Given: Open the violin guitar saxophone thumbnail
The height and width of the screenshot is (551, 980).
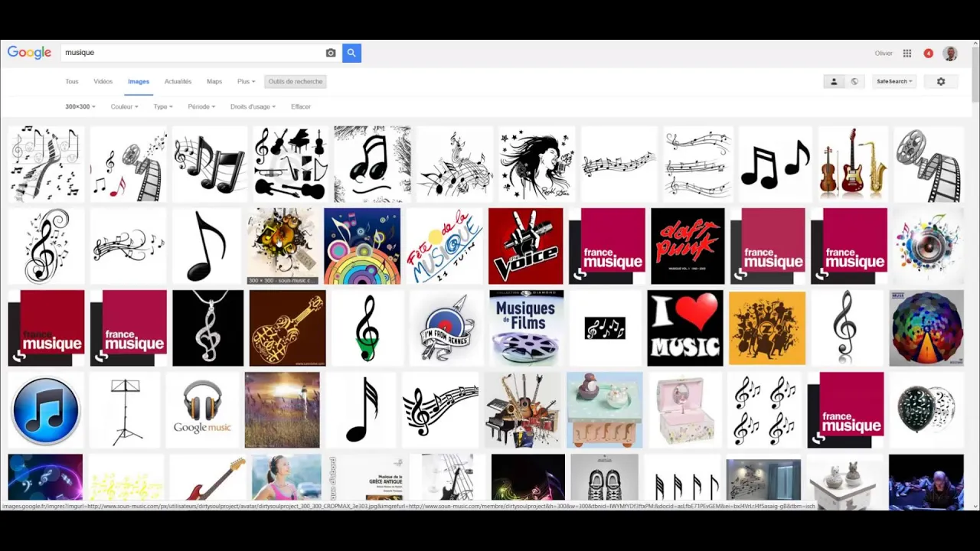Looking at the screenshot, I should (x=852, y=164).
